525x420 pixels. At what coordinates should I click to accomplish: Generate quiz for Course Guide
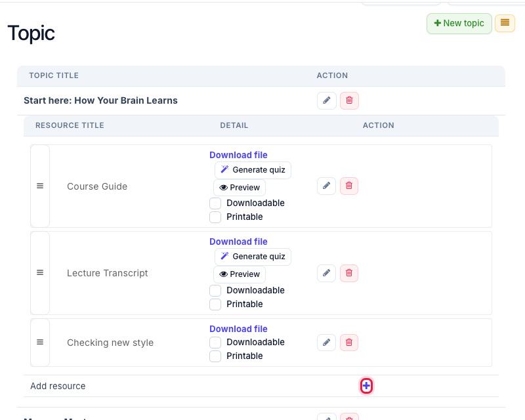pos(253,170)
